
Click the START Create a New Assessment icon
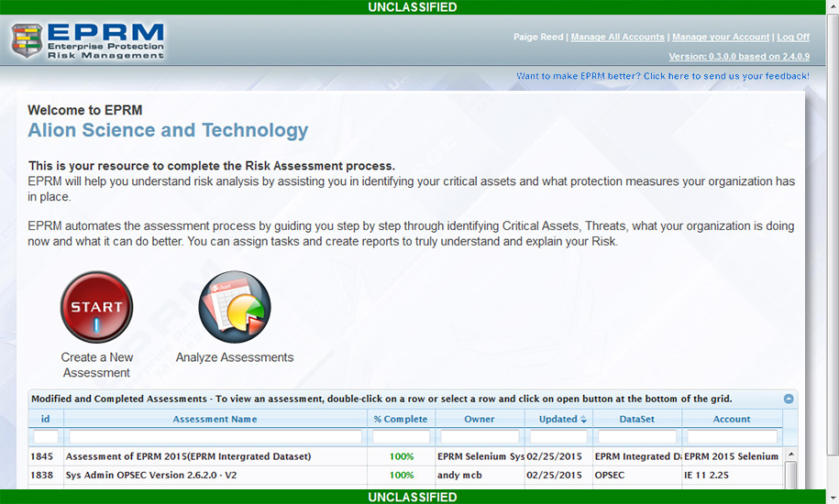(96, 307)
